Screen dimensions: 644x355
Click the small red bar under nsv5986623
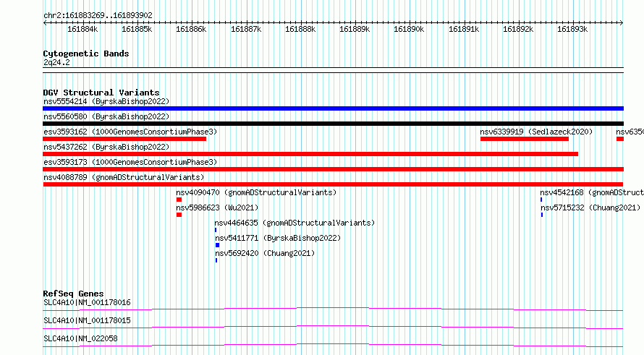tap(179, 215)
